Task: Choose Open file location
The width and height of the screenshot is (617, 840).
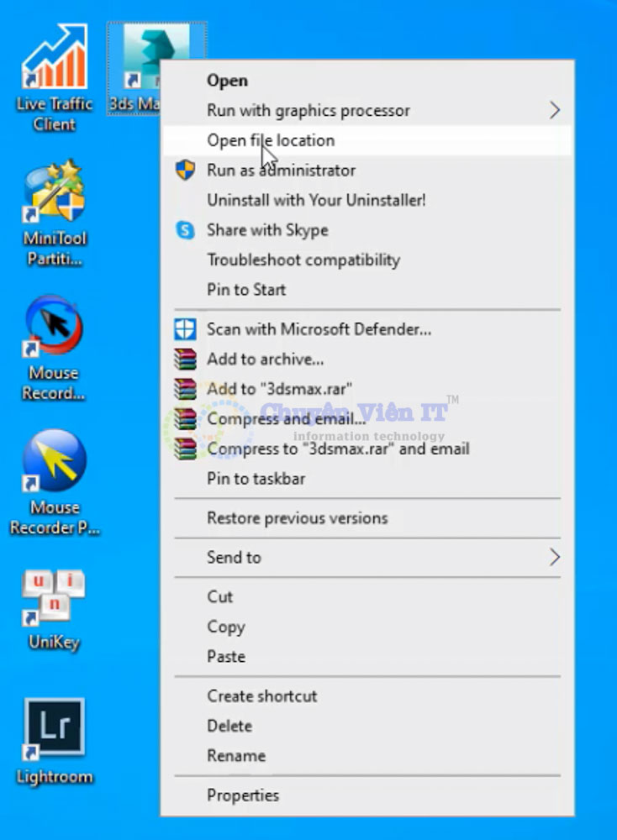Action: [271, 140]
